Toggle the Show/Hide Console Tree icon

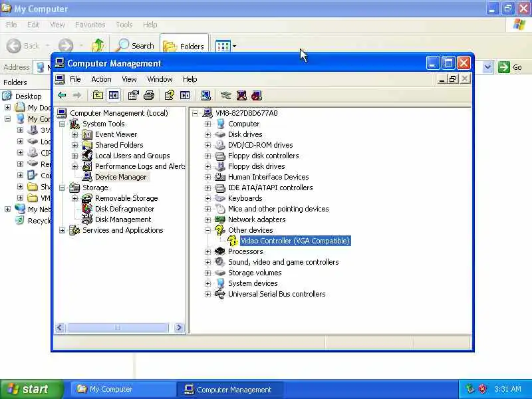[114, 95]
